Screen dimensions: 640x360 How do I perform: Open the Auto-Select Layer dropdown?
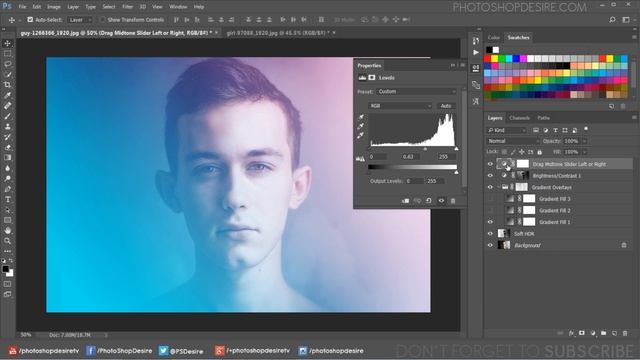(80, 20)
